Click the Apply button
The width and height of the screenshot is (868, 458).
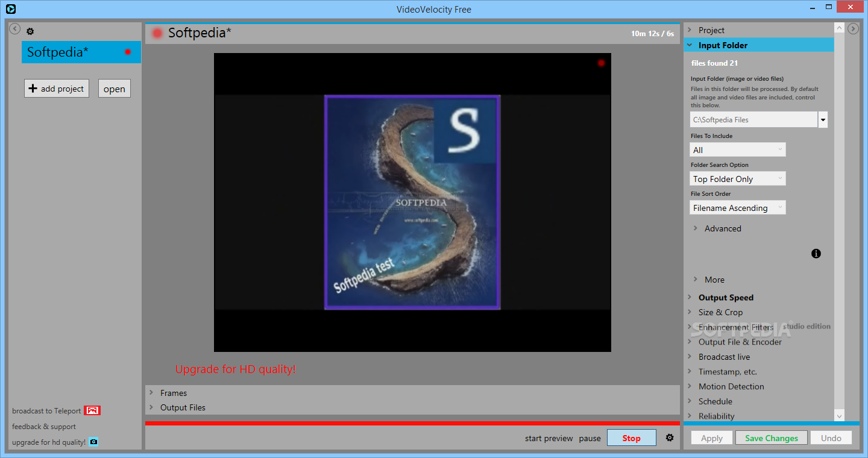coord(712,438)
